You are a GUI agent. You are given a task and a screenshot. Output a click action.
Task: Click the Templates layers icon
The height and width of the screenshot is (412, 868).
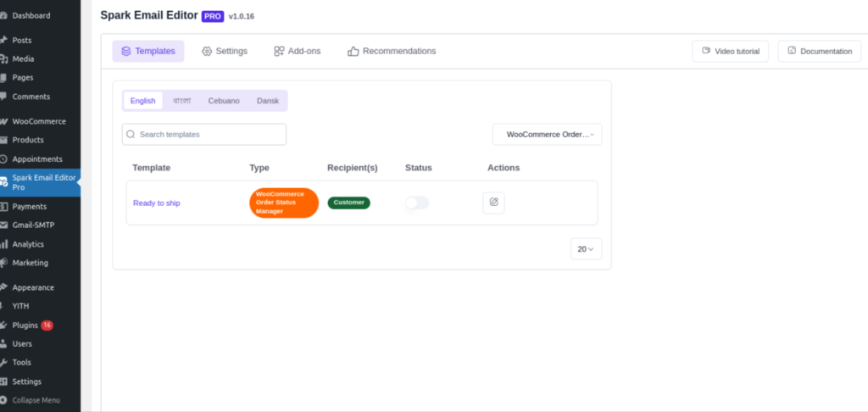pyautogui.click(x=125, y=51)
